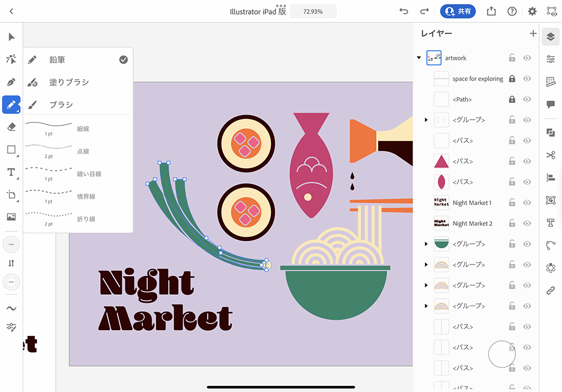The height and width of the screenshot is (392, 562).
Task: Unlock the <Path> layer
Action: (512, 99)
